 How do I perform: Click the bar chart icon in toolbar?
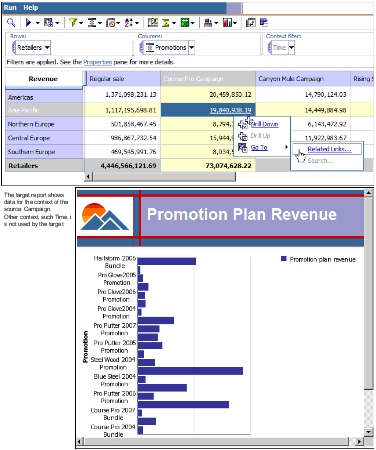pos(208,23)
